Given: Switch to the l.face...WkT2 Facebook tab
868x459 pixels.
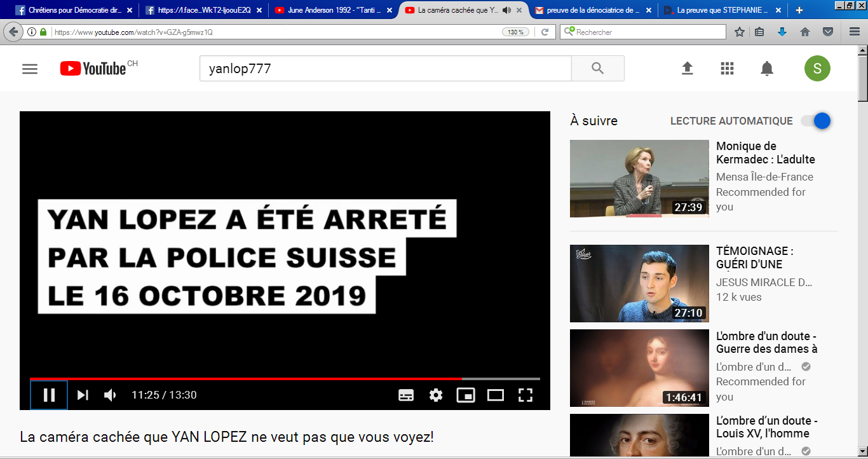Looking at the screenshot, I should 203,10.
